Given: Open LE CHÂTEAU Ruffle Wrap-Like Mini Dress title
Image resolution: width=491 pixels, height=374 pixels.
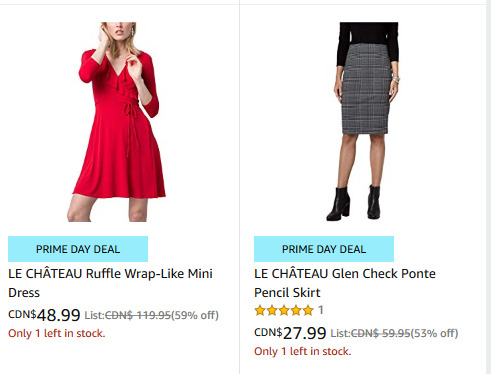Looking at the screenshot, I should click(110, 283).
